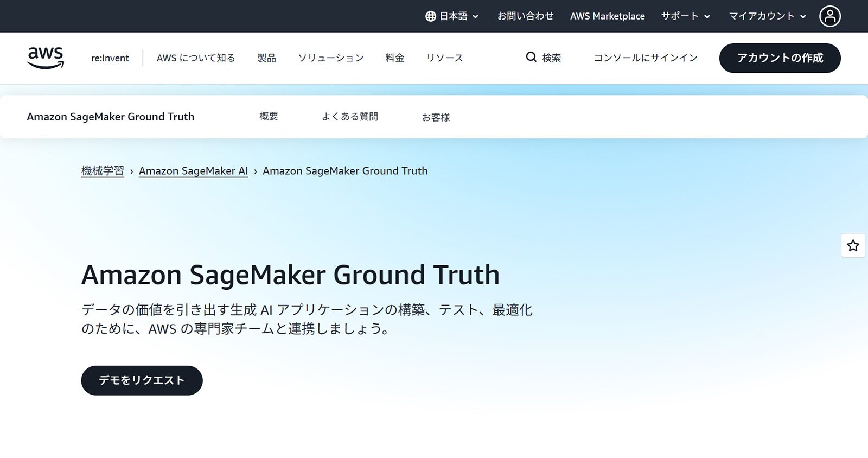
Task: Expand the マイアカウント dropdown
Action: click(767, 16)
